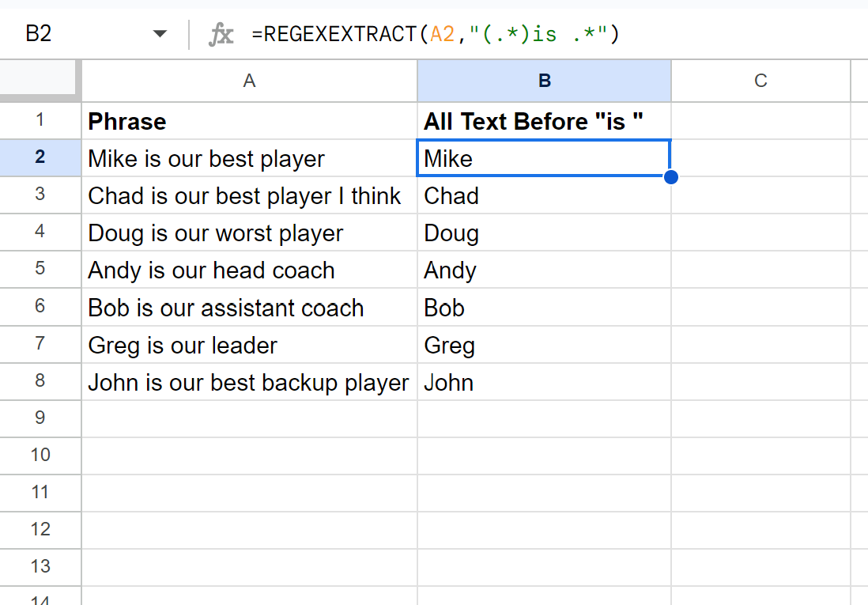Select row 9 header
This screenshot has height=605, width=868.
[40, 418]
